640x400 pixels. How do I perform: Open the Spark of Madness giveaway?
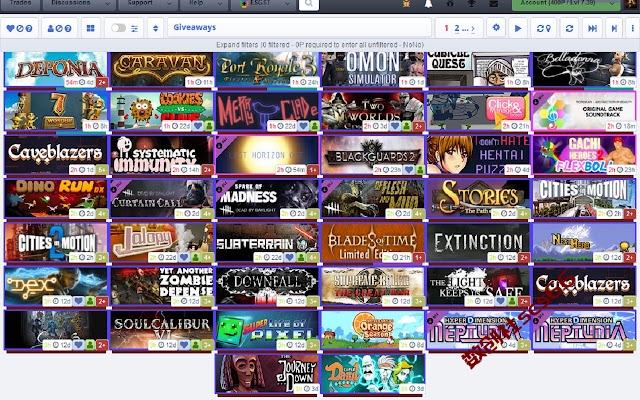(267, 199)
